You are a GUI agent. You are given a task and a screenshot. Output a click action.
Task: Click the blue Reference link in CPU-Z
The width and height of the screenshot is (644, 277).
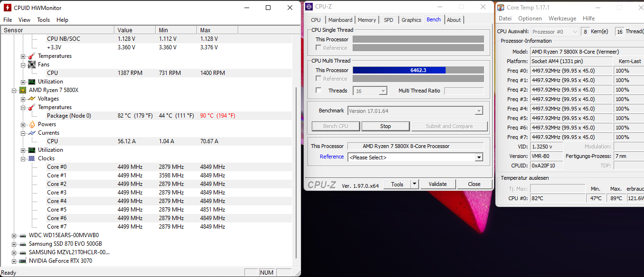click(x=332, y=157)
